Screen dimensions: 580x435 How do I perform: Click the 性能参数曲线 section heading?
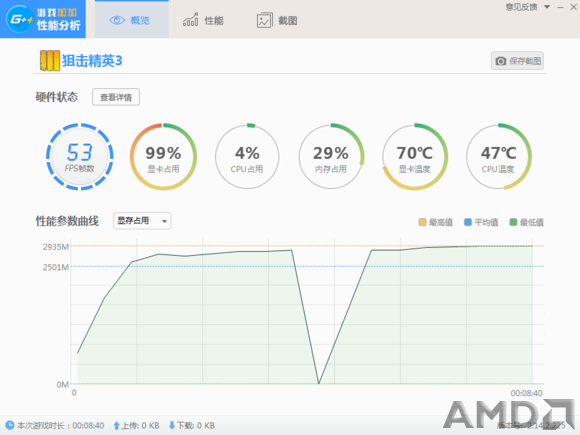tap(67, 221)
